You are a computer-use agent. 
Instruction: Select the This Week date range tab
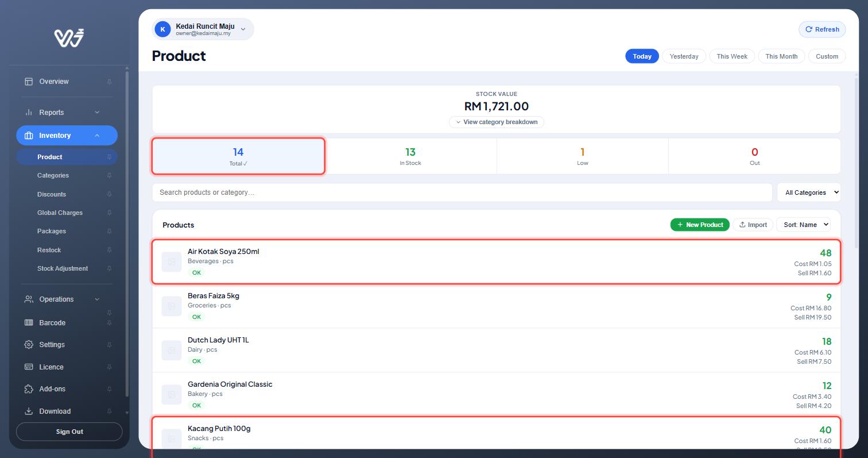tap(732, 56)
